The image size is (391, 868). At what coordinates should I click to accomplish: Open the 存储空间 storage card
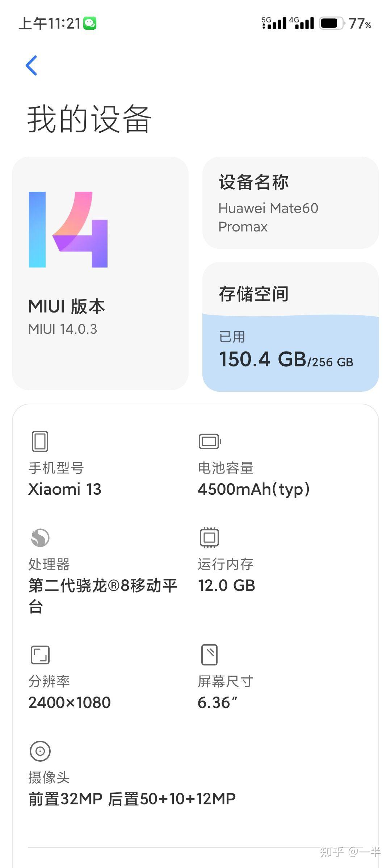291,327
